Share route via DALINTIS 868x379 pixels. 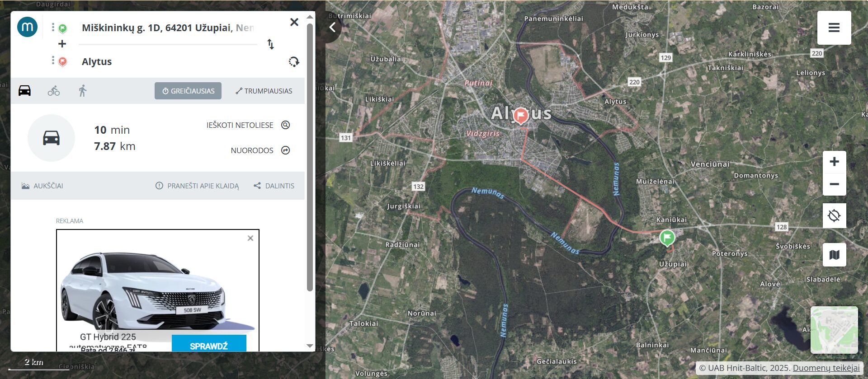pyautogui.click(x=274, y=186)
